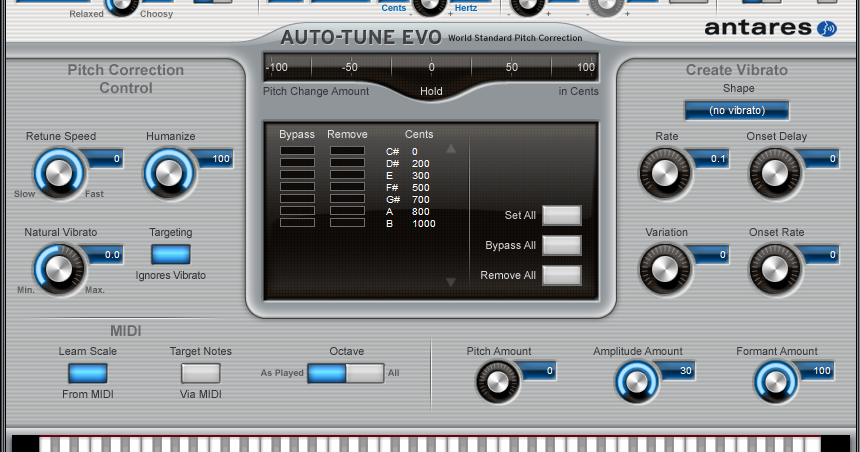Click the Retune Speed knob
This screenshot has height=452, width=860.
(59, 174)
